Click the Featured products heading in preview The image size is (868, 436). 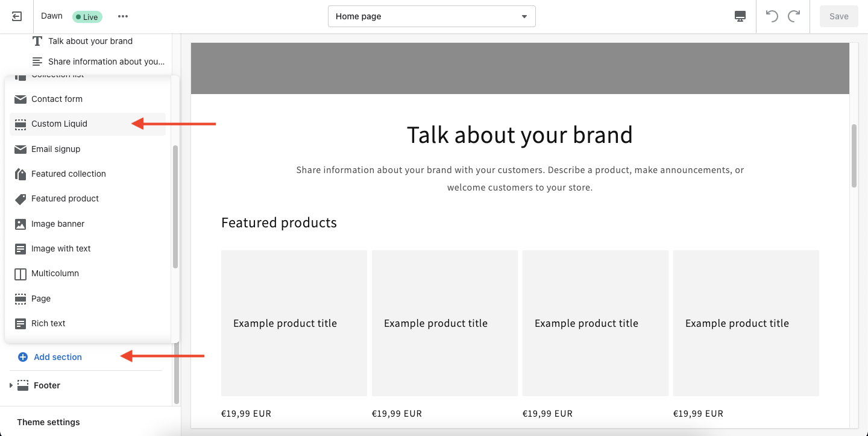coord(279,223)
